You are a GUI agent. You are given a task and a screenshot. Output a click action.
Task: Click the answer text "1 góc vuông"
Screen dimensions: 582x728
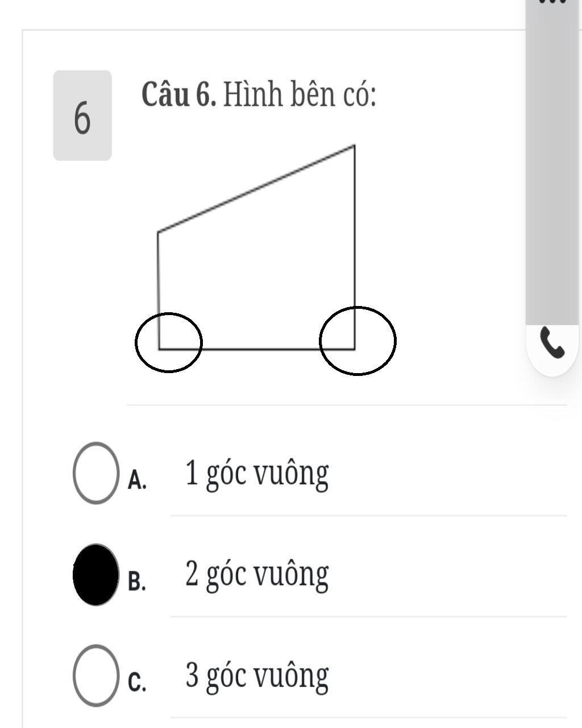click(x=257, y=473)
